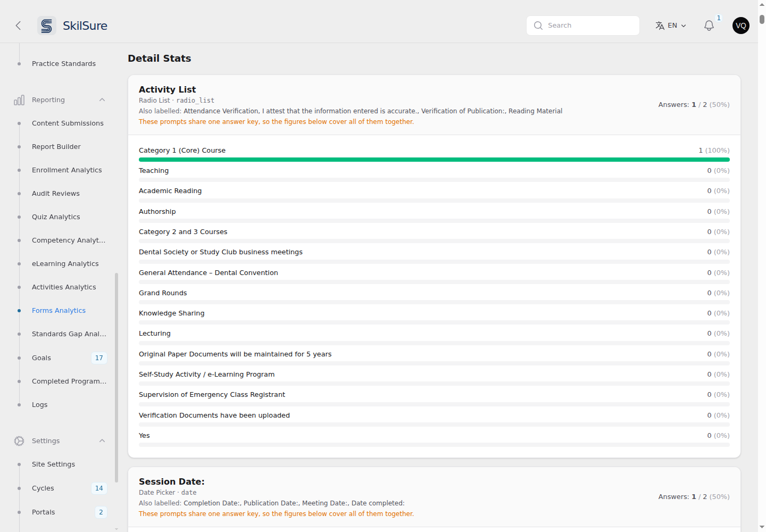766x532 pixels.
Task: Go to eLearning Analytics
Action: (65, 264)
